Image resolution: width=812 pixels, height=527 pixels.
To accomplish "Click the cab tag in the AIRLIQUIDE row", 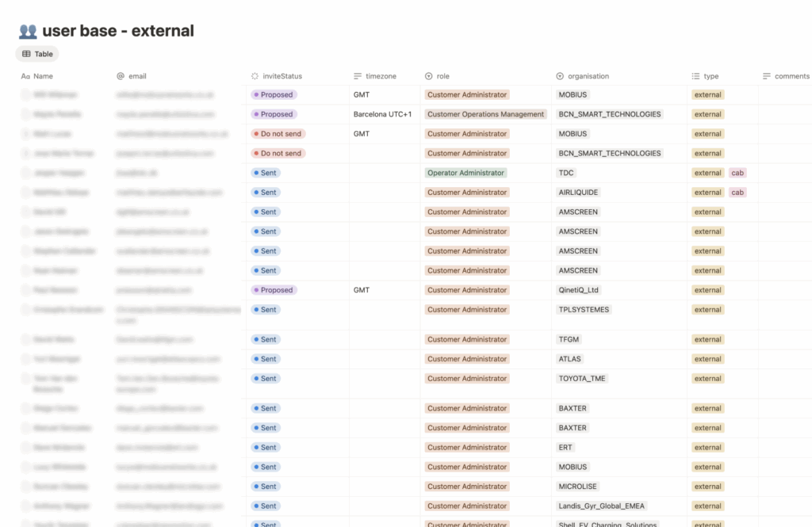I will [737, 193].
